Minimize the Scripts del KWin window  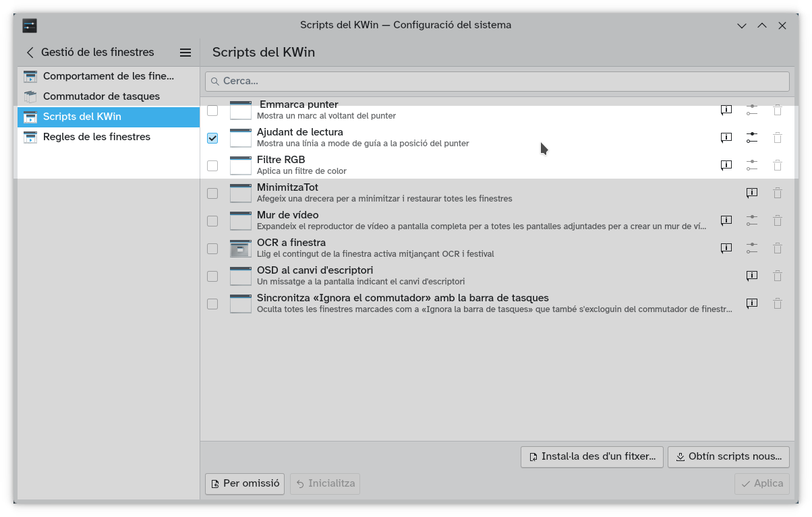[x=742, y=26]
